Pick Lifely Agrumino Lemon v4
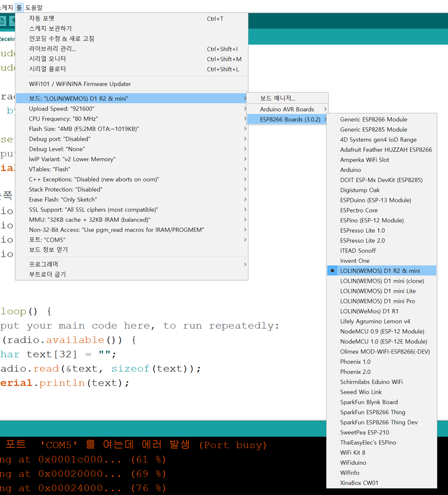Viewport: 448px width, 495px height. (382, 321)
